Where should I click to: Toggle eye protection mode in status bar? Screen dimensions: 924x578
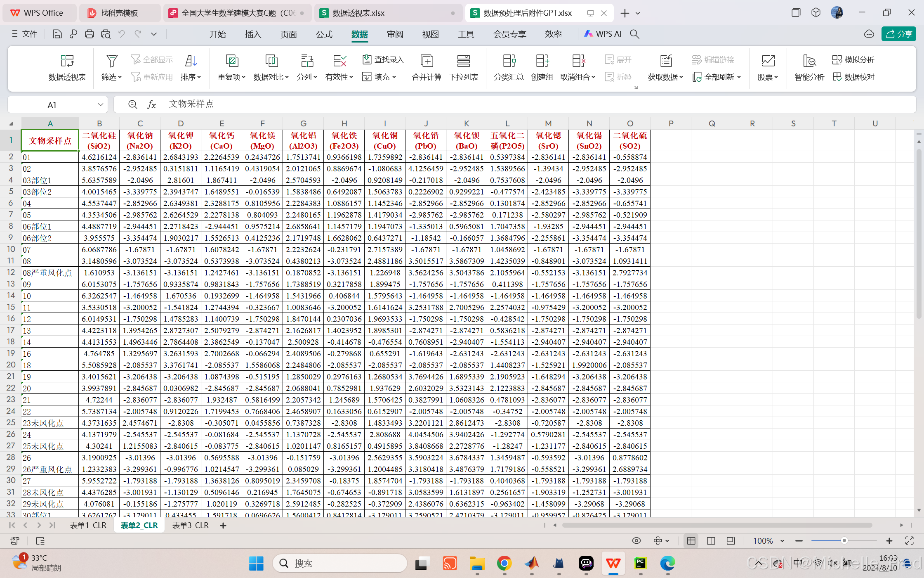pyautogui.click(x=636, y=541)
